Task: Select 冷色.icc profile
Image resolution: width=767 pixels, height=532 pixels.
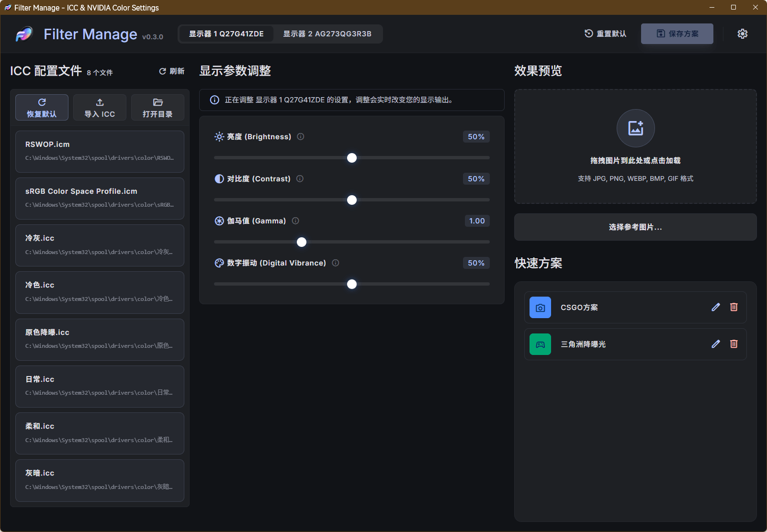Action: tap(100, 292)
